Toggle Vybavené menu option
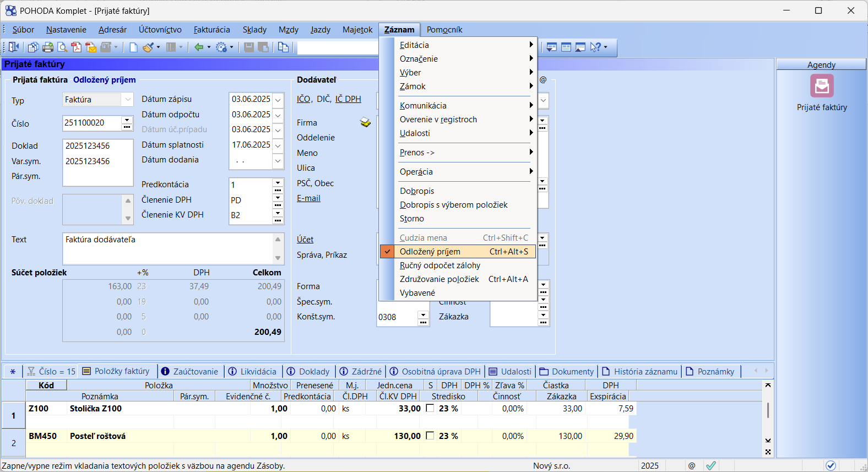Image resolution: width=868 pixels, height=472 pixels. (x=458, y=293)
